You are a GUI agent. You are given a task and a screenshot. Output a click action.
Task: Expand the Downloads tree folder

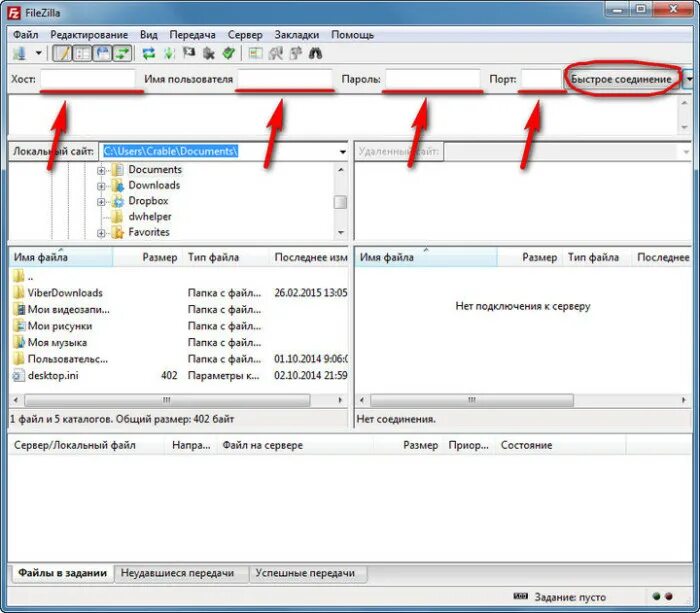pyautogui.click(x=101, y=186)
